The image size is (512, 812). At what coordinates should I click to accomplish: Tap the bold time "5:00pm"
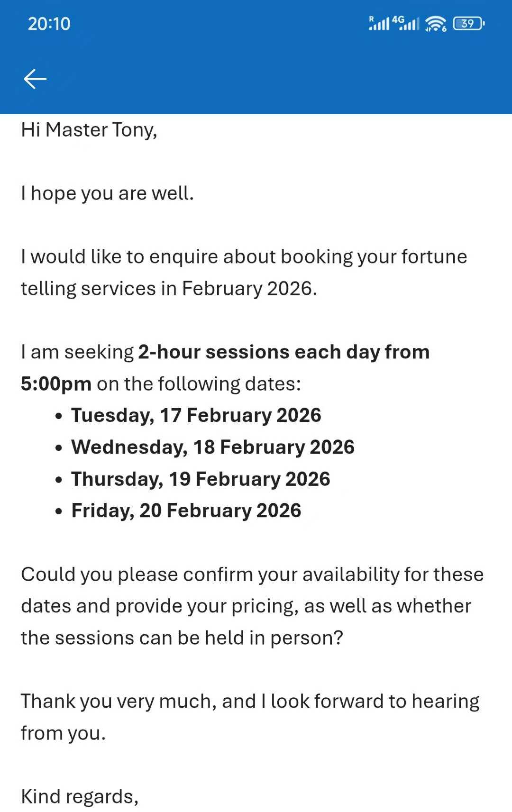(56, 383)
